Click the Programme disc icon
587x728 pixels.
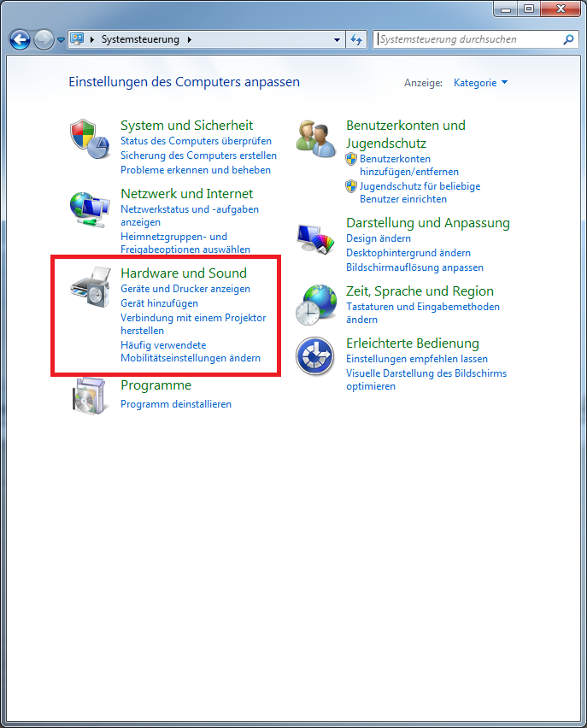[89, 396]
